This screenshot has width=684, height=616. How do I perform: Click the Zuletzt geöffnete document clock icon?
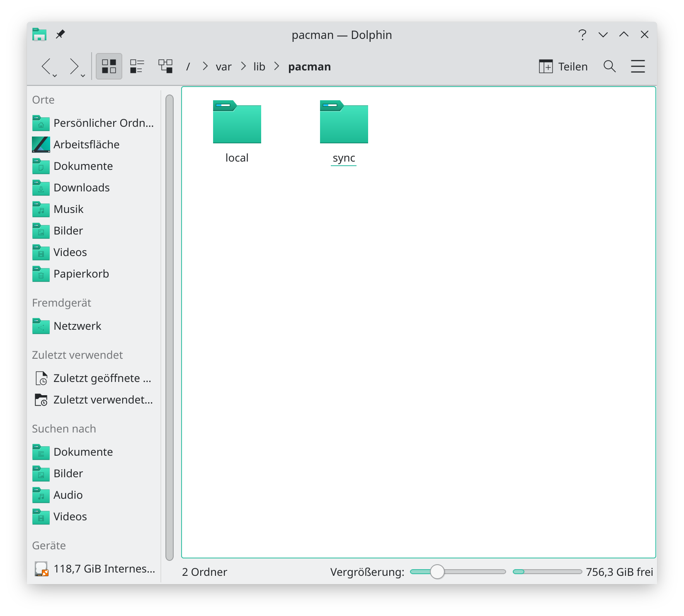41,378
